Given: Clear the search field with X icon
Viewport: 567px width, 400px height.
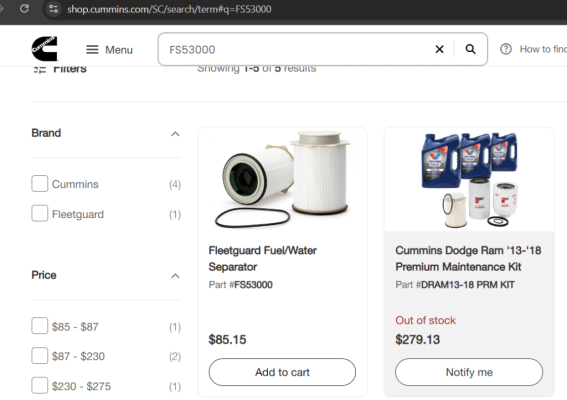Looking at the screenshot, I should 439,49.
